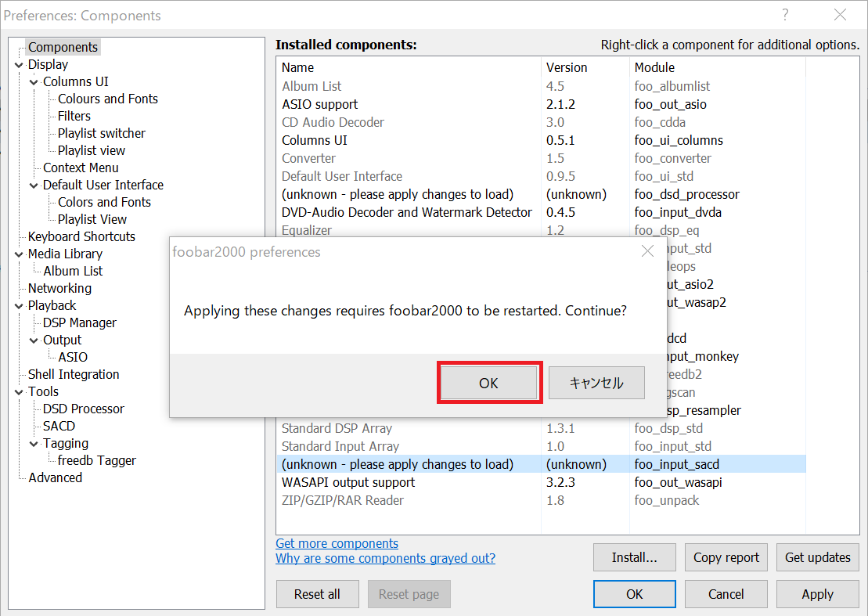The width and height of the screenshot is (868, 616).
Task: Click the キャンセル button in the dialog
Action: point(596,383)
